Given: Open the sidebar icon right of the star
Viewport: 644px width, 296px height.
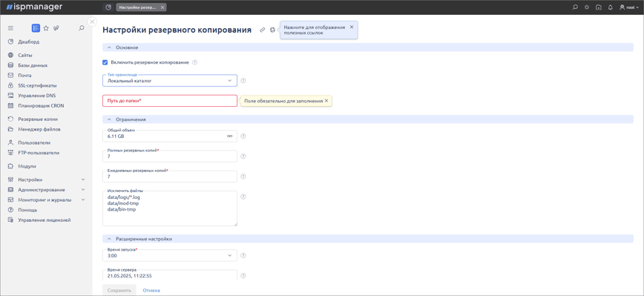Looking at the screenshot, I should click(56, 28).
